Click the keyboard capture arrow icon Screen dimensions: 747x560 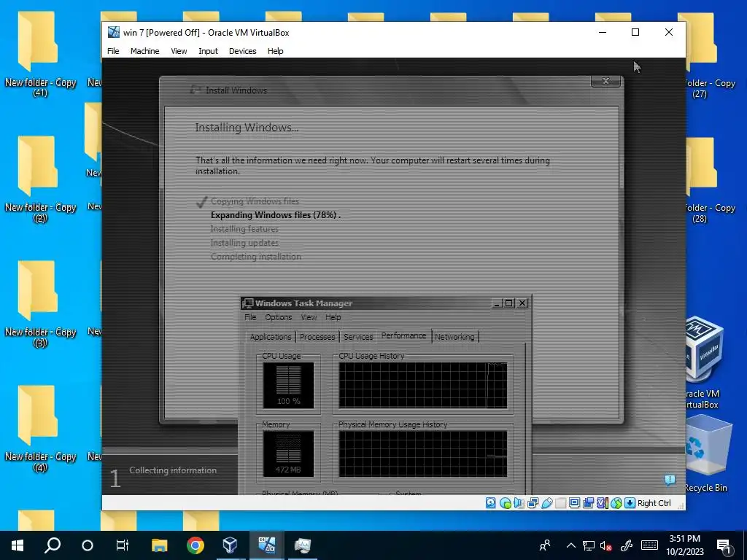[x=630, y=503]
